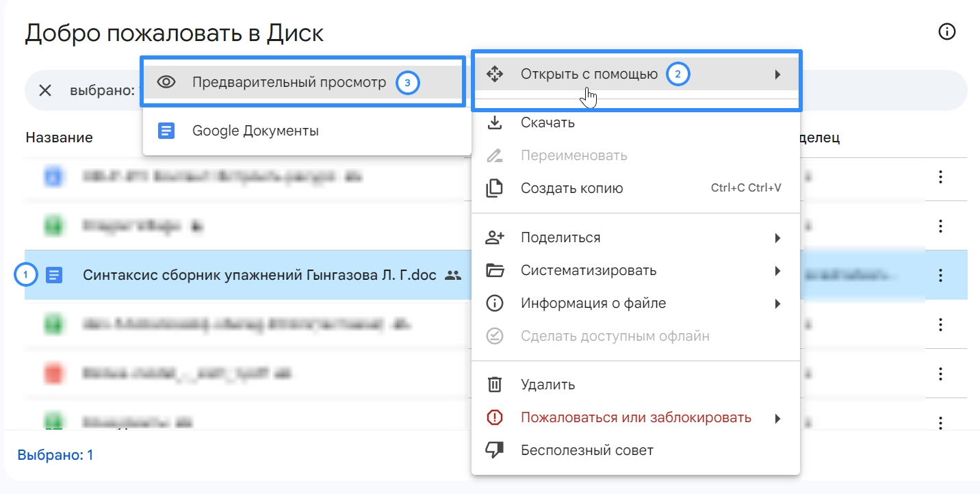Clear selection with the X icon
Image resolution: width=980 pixels, height=494 pixels.
45,90
